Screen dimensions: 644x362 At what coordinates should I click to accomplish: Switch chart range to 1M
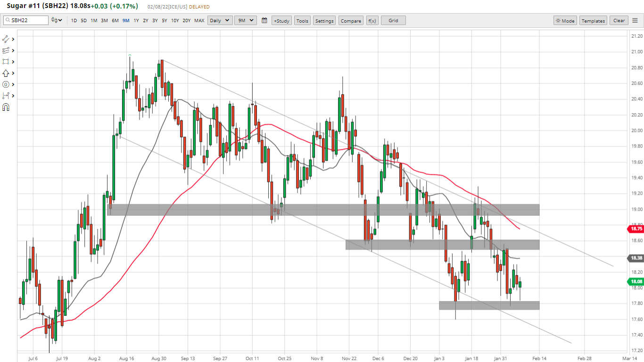(94, 20)
